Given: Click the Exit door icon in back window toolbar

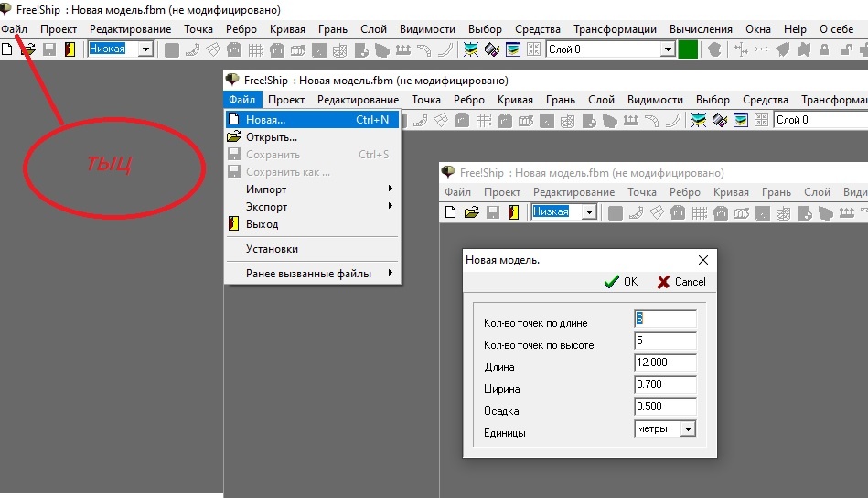Looking at the screenshot, I should pos(70,49).
